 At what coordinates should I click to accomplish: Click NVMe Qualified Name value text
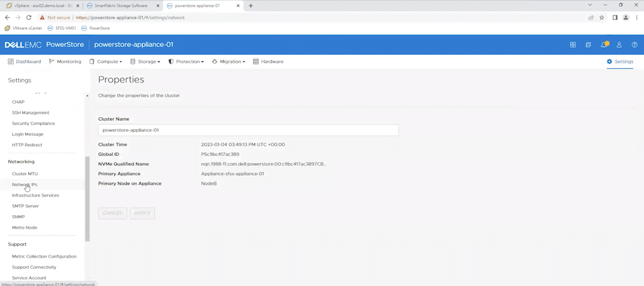coord(263,164)
